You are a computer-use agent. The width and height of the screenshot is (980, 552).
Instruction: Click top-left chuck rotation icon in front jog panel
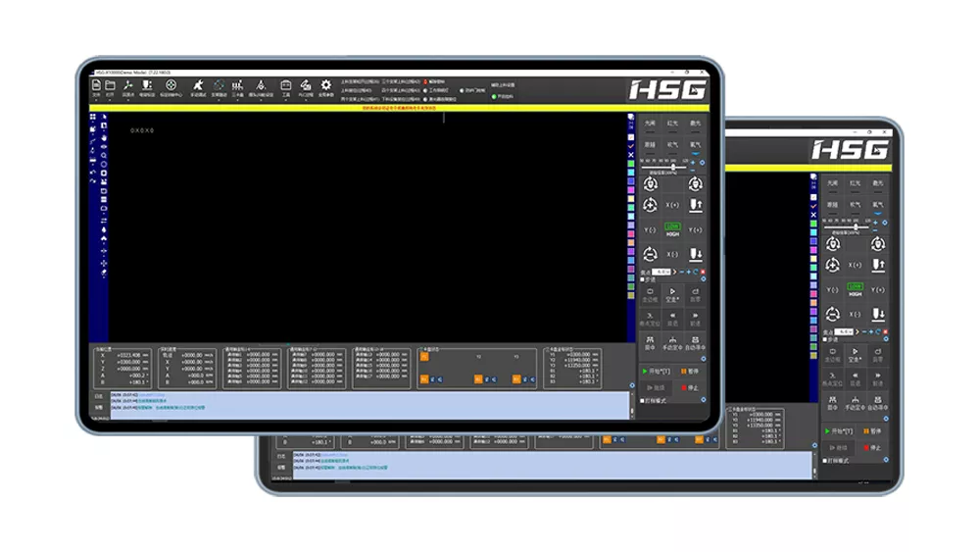click(651, 183)
